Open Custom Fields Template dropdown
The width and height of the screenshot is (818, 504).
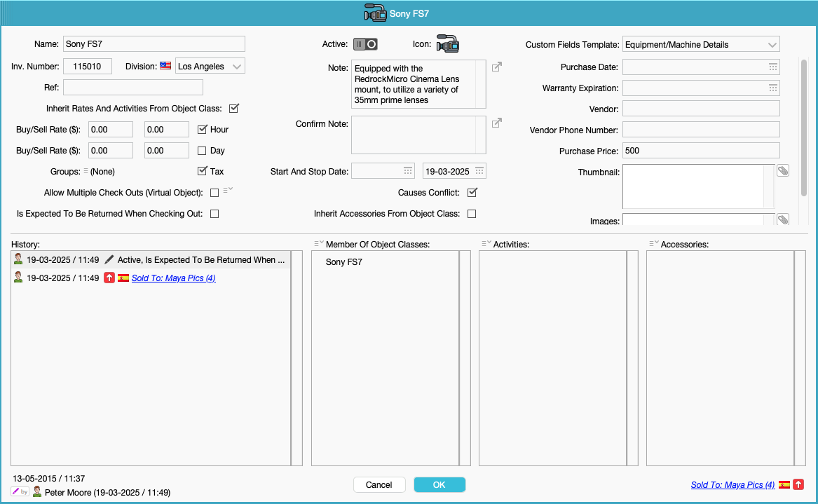pos(701,44)
